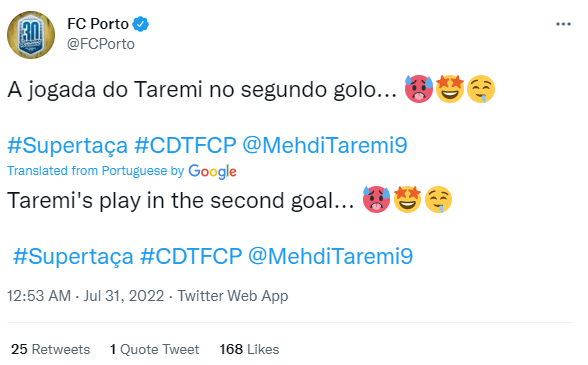Image resolution: width=588 pixels, height=365 pixels.
Task: Click the drooling emoji in the English translation
Action: (x=438, y=200)
